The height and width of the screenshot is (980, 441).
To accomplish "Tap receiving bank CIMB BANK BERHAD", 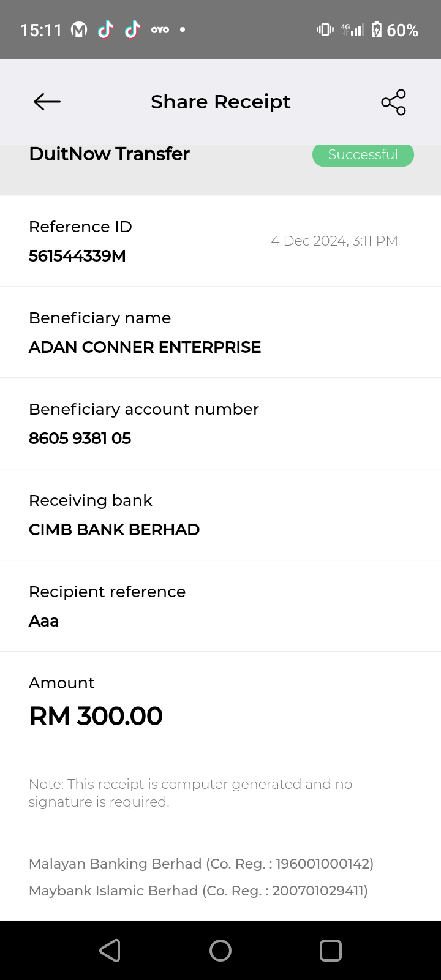I will 114,530.
